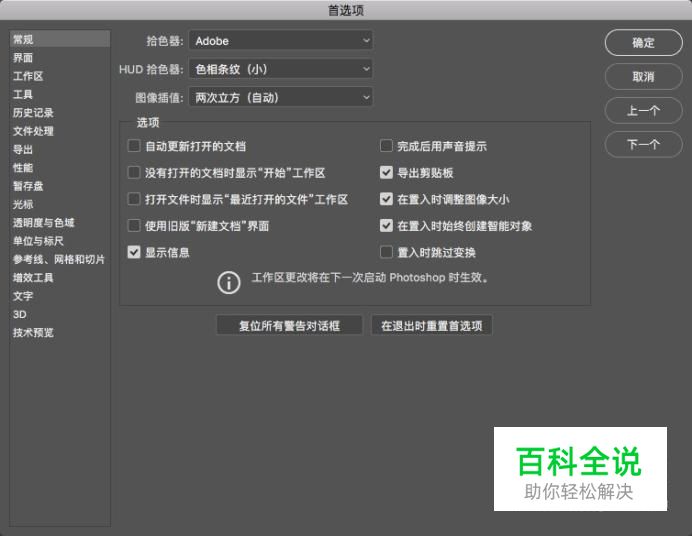Open 文件处理 preferences
Image resolution: width=692 pixels, height=536 pixels.
tap(60, 131)
